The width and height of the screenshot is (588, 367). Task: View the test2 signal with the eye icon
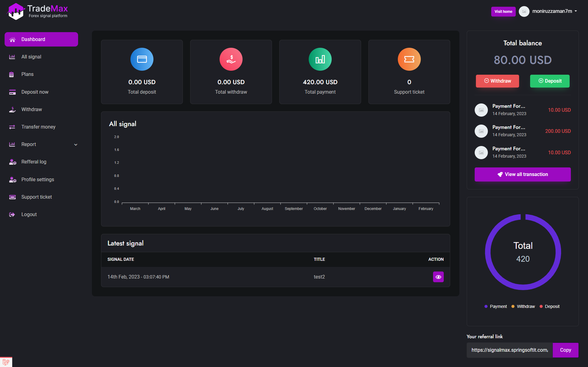438,277
